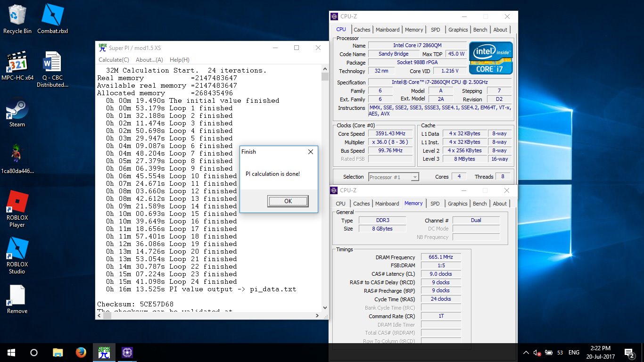
Task: Click the Intel Core i7 2860QM name field
Action: 417,46
